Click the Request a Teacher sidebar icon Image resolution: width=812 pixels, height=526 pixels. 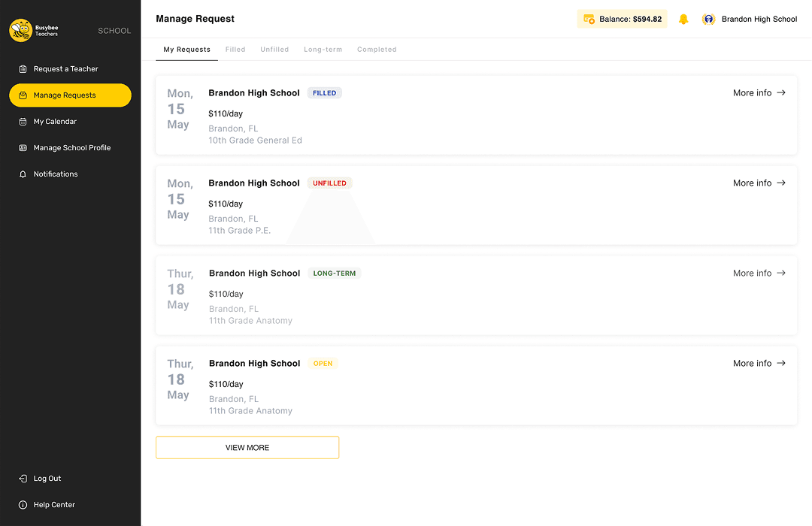click(x=22, y=68)
